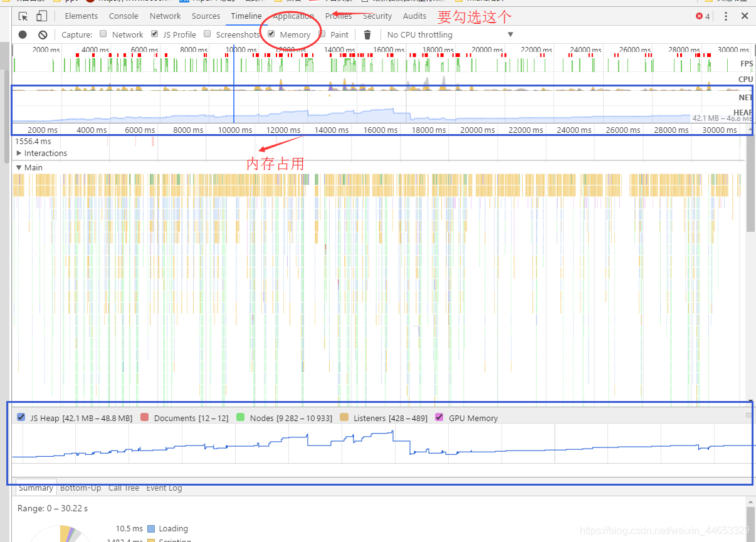Image resolution: width=756 pixels, height=542 pixels.
Task: Click the CPU overview row label
Action: point(746,80)
